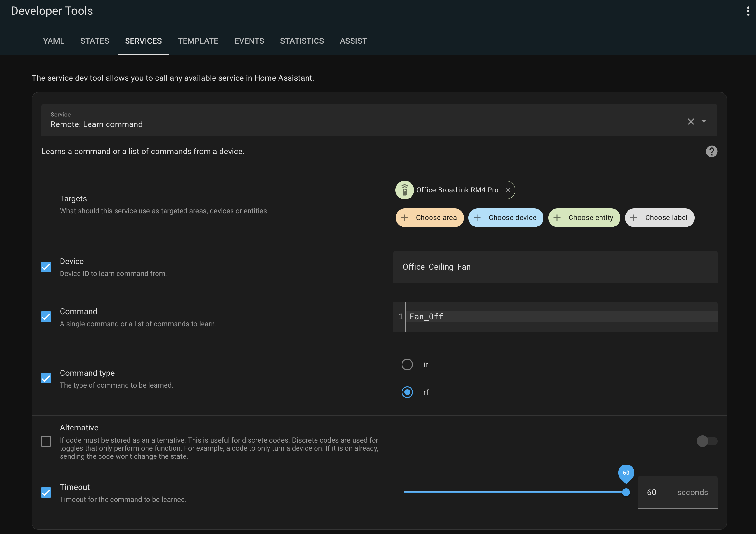756x534 pixels.
Task: Uncheck the Device checkbox
Action: tap(46, 267)
